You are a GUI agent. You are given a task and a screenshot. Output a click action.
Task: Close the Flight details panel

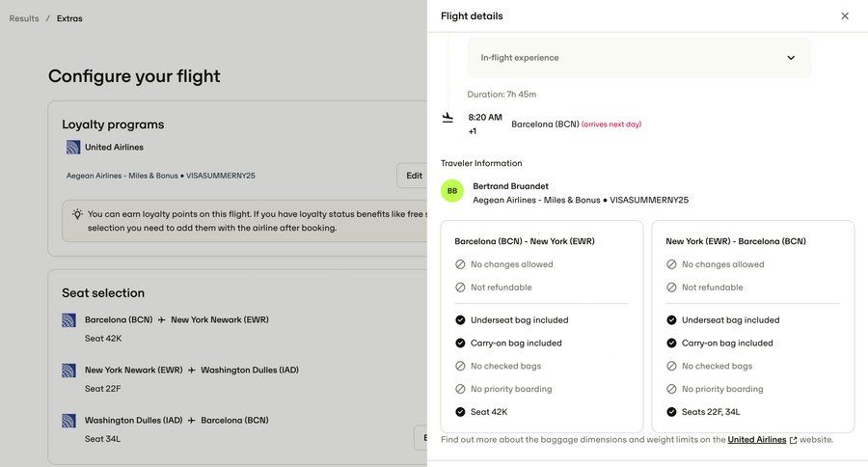(x=845, y=16)
